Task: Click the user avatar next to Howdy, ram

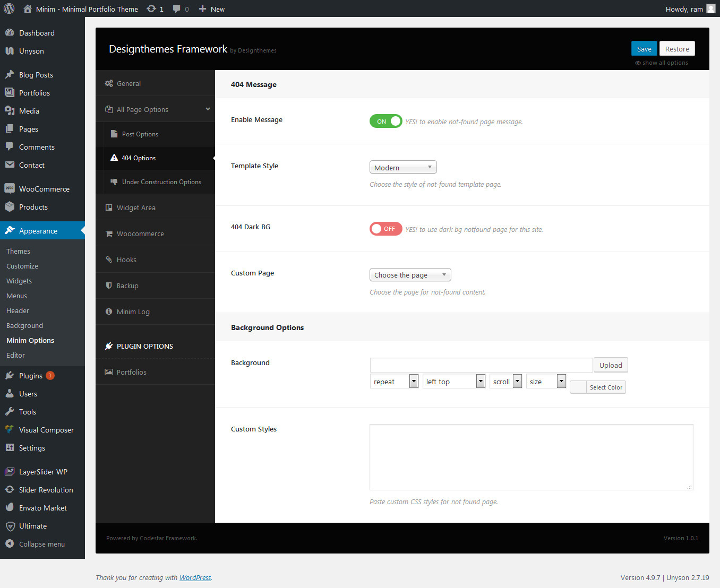Action: [x=710, y=8]
